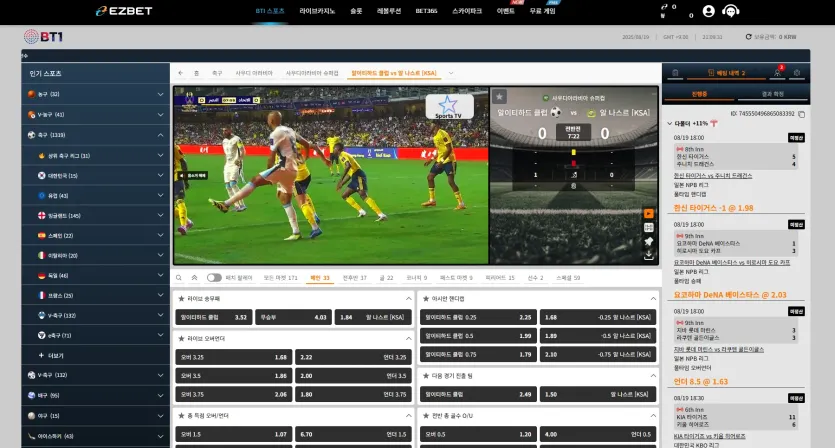
Task: Switch to the Main 33 markets tab
Action: (x=320, y=278)
